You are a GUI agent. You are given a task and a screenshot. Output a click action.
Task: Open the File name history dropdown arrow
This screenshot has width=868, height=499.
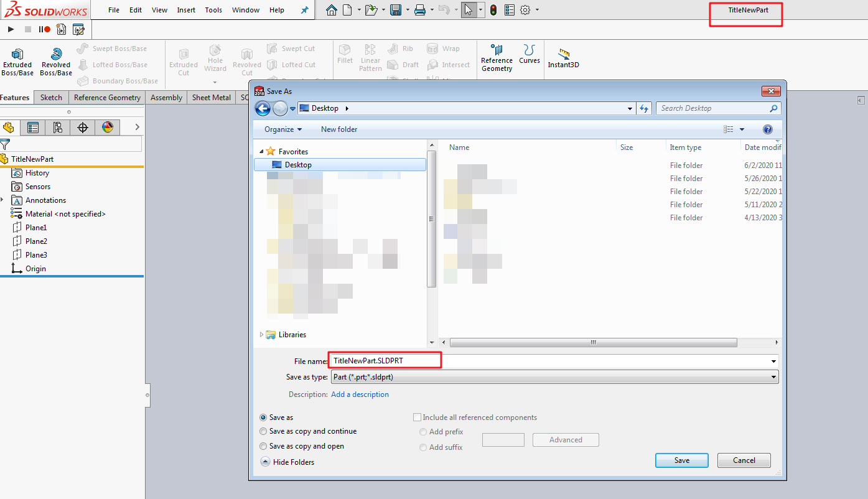(x=773, y=361)
